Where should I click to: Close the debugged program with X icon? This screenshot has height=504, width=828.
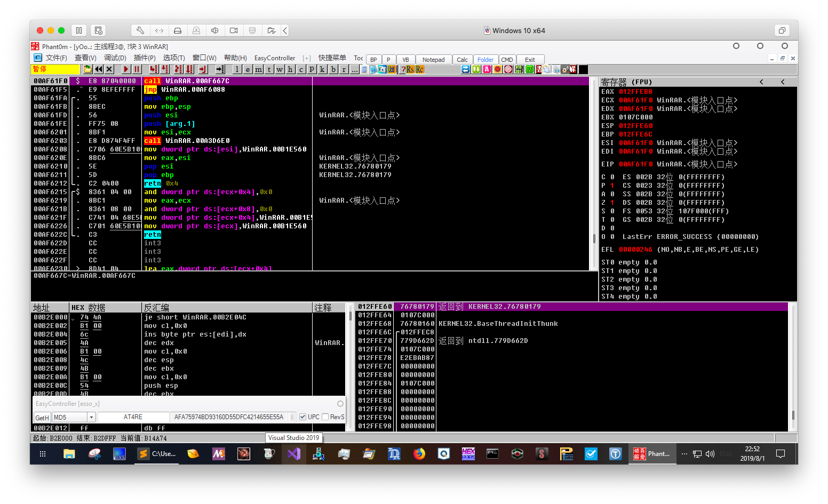coord(109,69)
